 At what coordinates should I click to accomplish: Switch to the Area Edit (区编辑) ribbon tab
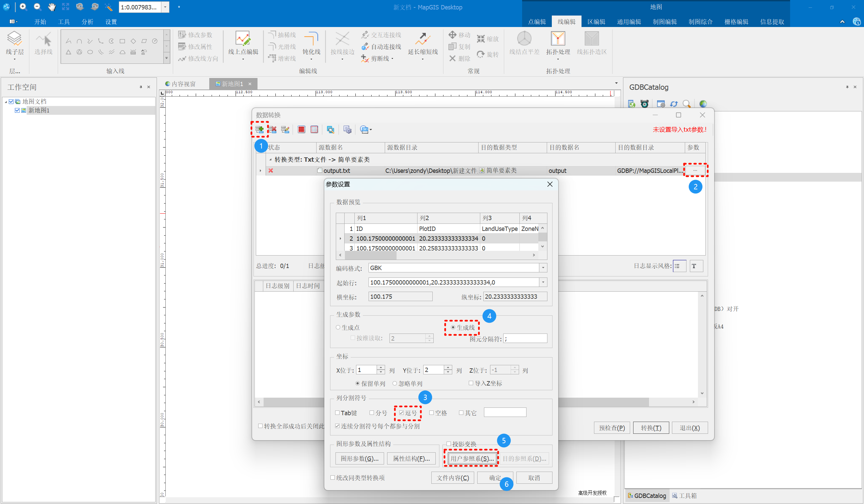coord(596,22)
